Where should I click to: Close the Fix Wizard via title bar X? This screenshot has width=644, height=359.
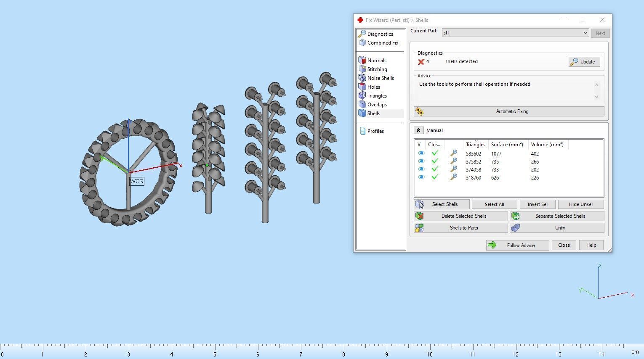pyautogui.click(x=602, y=20)
